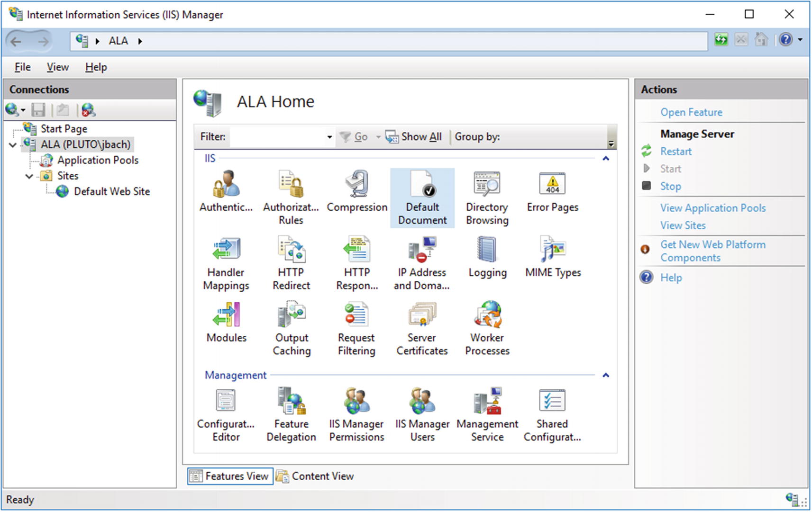Image resolution: width=812 pixels, height=512 pixels.
Task: Click Get New Web Platform Components
Action: pyautogui.click(x=713, y=251)
